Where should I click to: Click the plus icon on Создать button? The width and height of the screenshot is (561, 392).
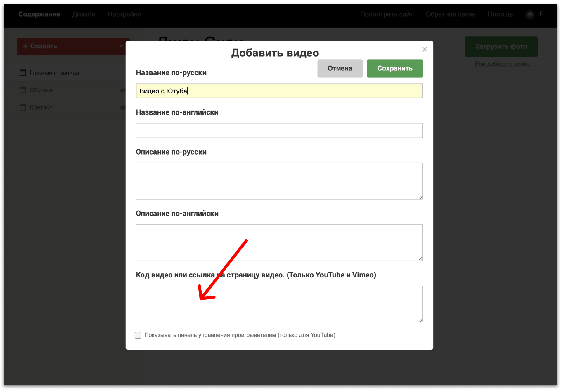pos(25,46)
